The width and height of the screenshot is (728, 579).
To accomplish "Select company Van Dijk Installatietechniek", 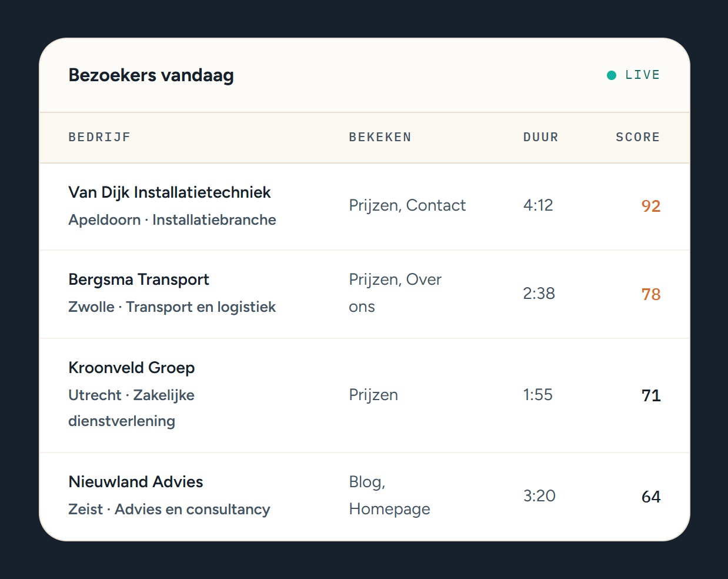I will 169,192.
